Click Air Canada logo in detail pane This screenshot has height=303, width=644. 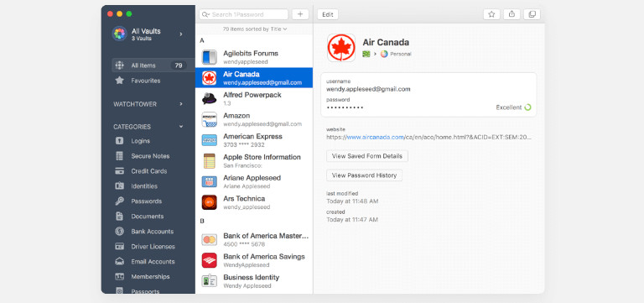click(341, 48)
